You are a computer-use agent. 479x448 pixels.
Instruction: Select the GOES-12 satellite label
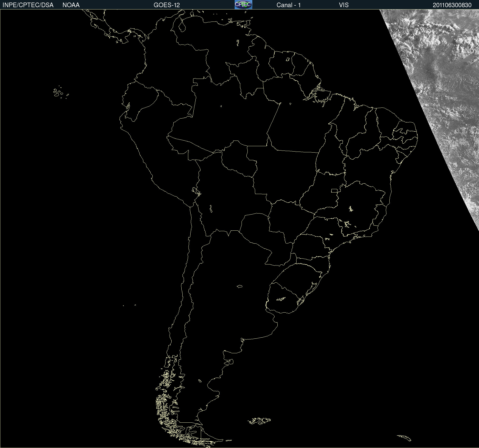point(167,5)
